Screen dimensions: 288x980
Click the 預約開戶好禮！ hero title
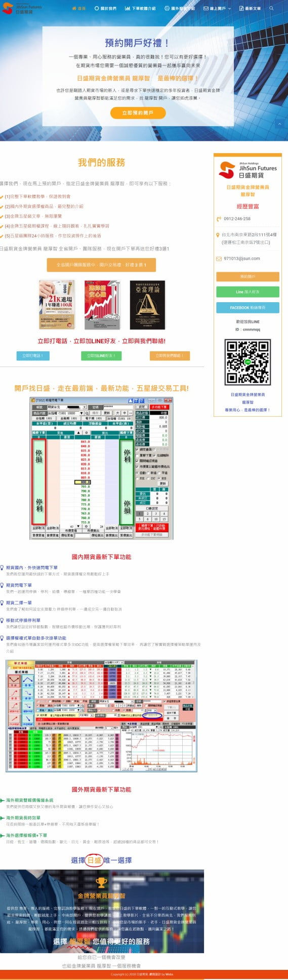coord(137,43)
